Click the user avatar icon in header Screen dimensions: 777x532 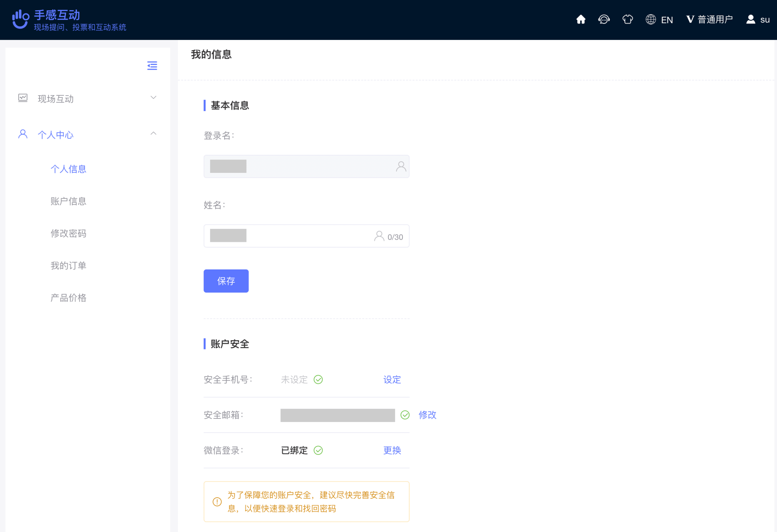click(750, 19)
